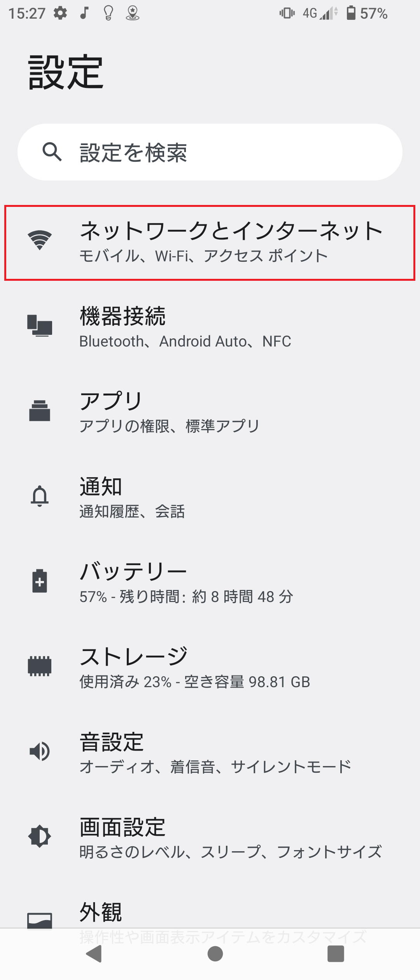Screen dimensions: 420x980
Task: Tap the 画面設定 brightness icon
Action: 40,836
